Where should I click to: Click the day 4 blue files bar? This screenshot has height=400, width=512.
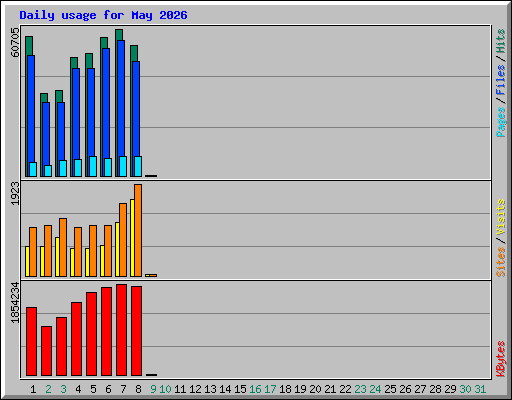tap(76, 122)
